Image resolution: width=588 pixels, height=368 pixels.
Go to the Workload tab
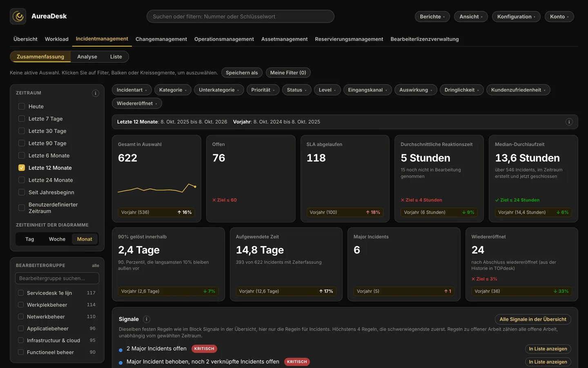(x=57, y=39)
